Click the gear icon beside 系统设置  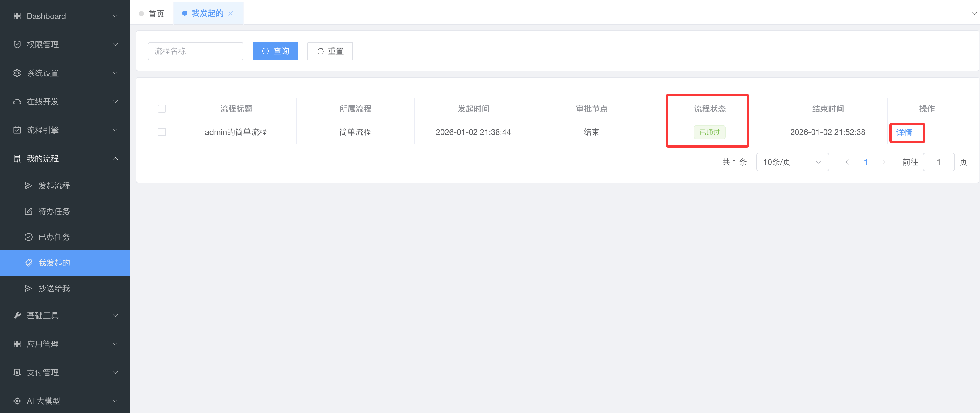click(x=17, y=73)
